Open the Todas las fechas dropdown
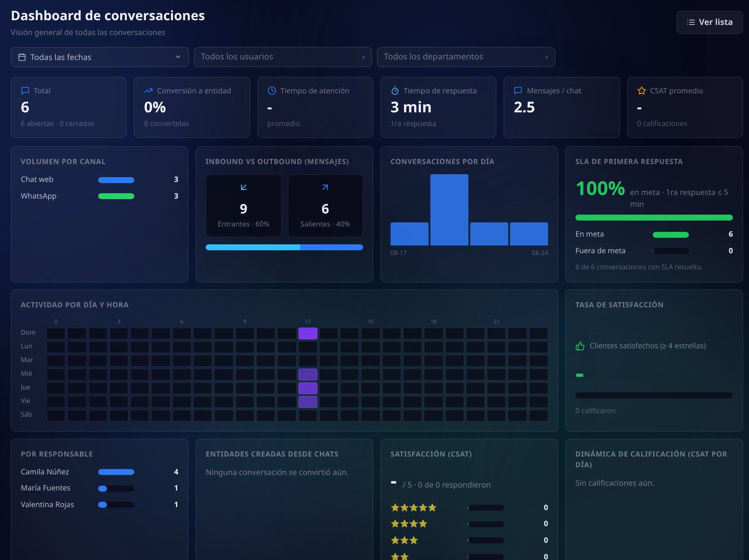Image resolution: width=749 pixels, height=560 pixels. coord(100,57)
